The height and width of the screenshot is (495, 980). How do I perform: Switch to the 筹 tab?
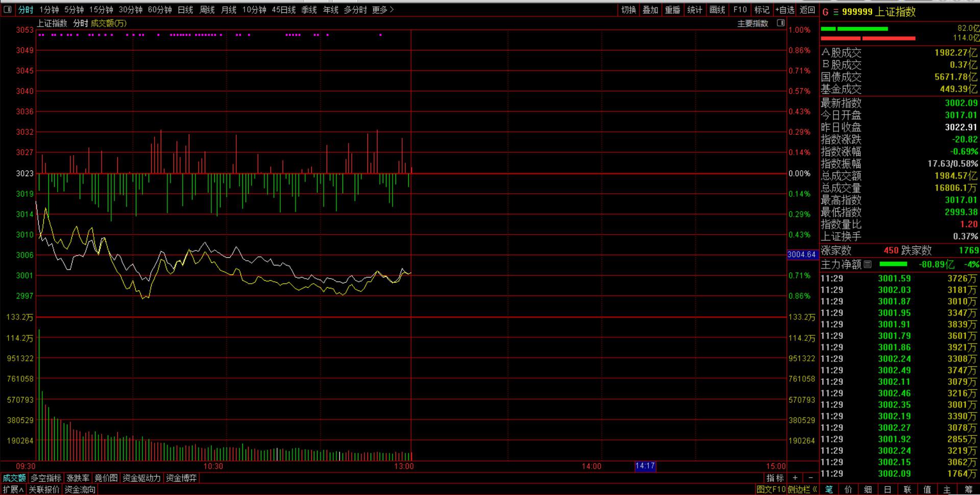point(968,489)
